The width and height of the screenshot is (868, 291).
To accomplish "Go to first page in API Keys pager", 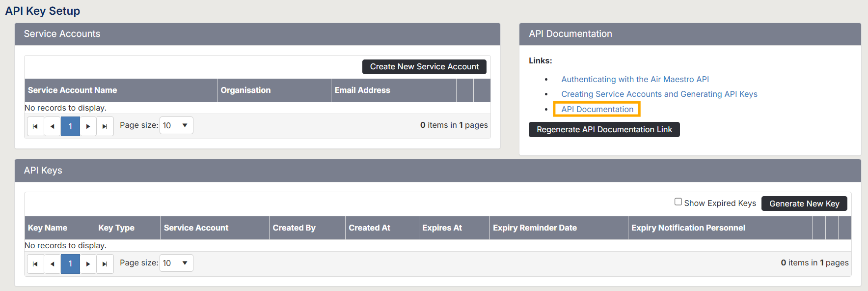I will pos(35,264).
